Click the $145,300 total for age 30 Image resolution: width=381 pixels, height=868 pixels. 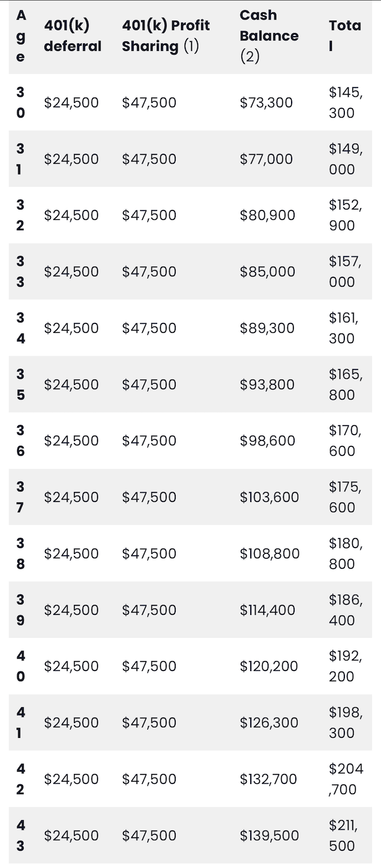click(x=346, y=103)
